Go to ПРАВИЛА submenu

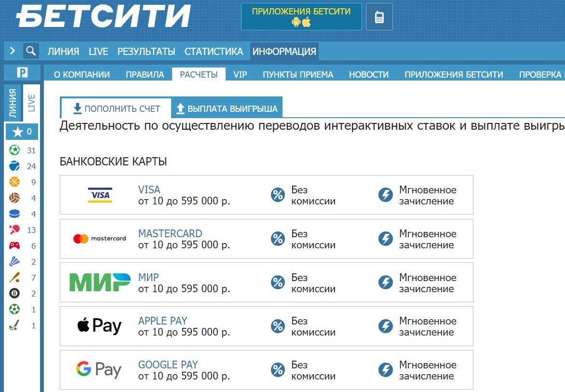click(145, 75)
